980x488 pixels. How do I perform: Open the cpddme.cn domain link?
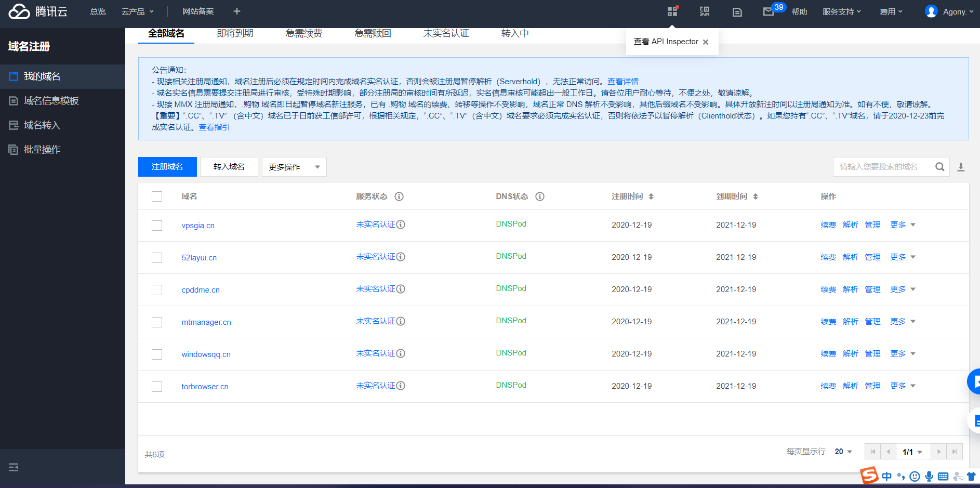[x=201, y=290]
